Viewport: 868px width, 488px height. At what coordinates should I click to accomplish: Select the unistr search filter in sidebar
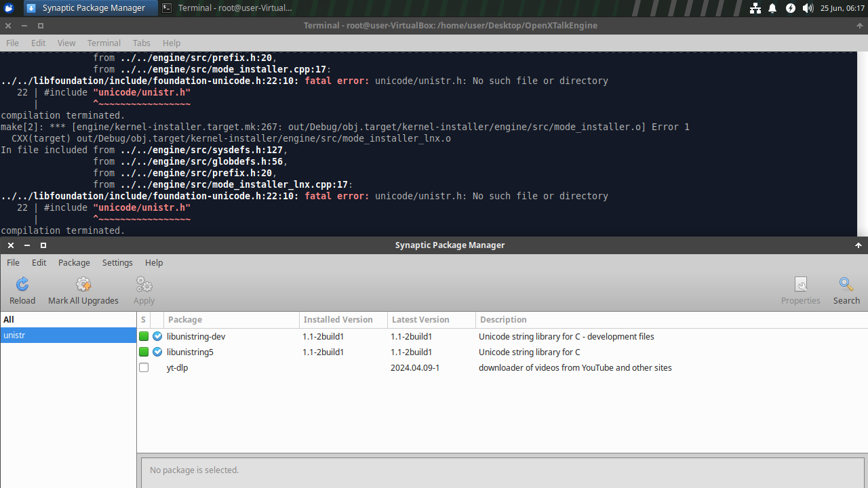coord(68,335)
